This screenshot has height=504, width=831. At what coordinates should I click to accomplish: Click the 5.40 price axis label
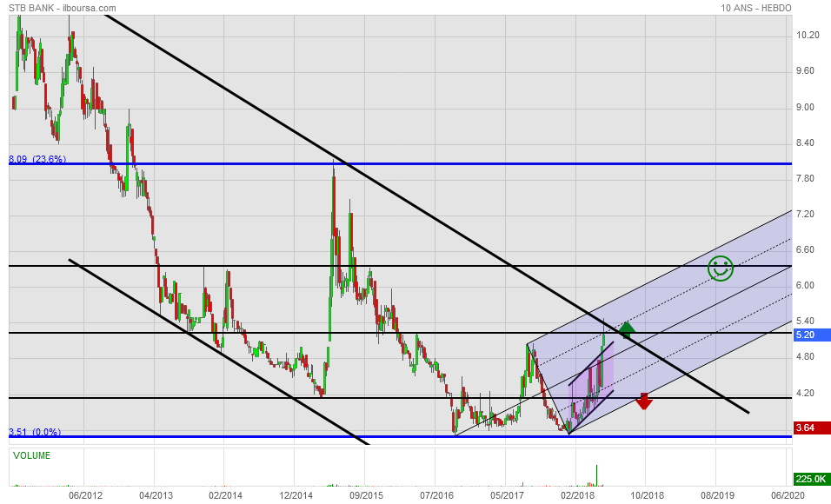(x=805, y=322)
